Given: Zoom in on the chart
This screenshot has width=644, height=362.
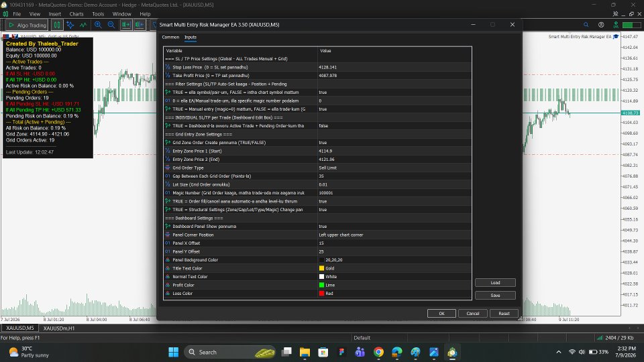Looking at the screenshot, I should click(98, 25).
